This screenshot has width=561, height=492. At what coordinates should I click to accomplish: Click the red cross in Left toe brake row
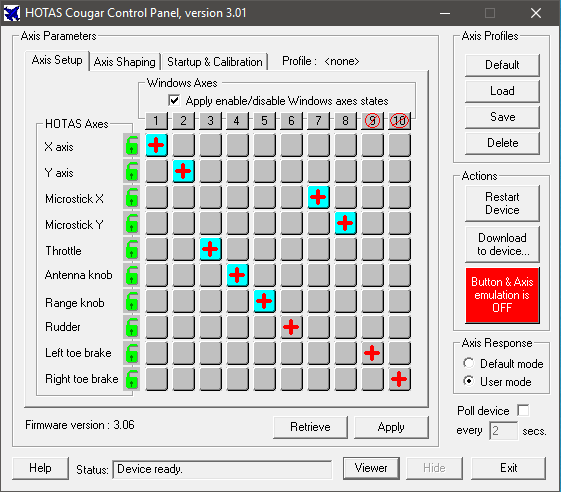click(x=372, y=353)
